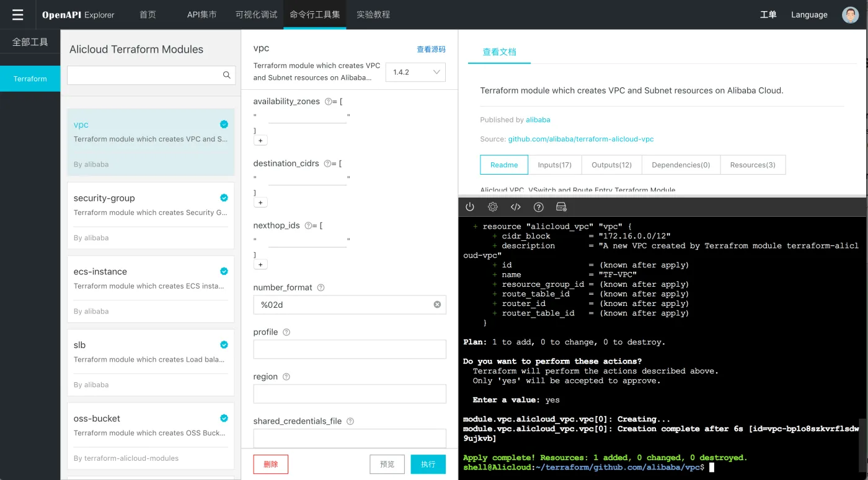Select the security-group module card
The image size is (868, 480).
click(x=151, y=216)
